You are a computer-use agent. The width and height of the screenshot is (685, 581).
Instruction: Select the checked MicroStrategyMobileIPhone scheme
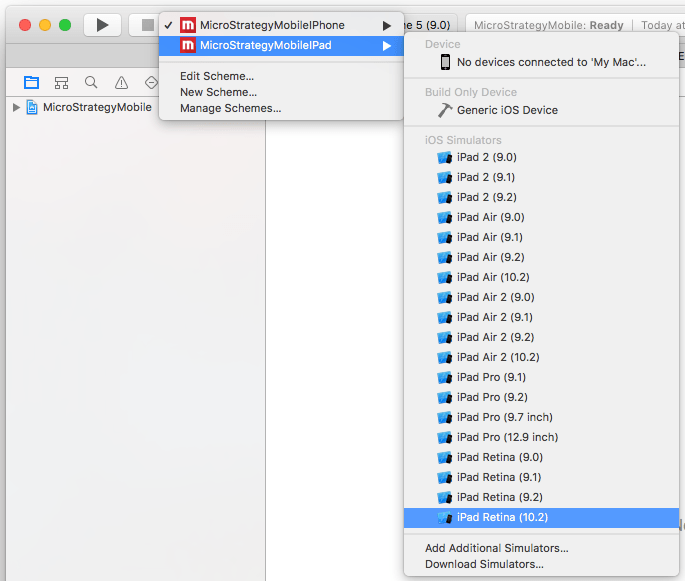(272, 25)
